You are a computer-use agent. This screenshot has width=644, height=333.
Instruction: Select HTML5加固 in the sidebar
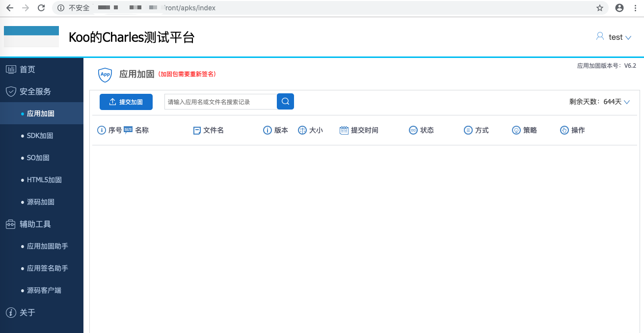tap(42, 180)
